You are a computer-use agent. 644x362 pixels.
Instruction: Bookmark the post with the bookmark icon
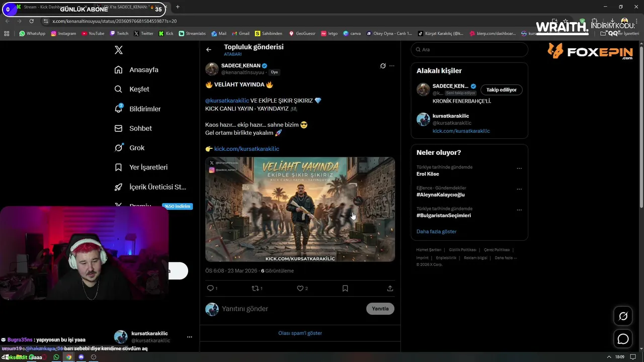(345, 288)
